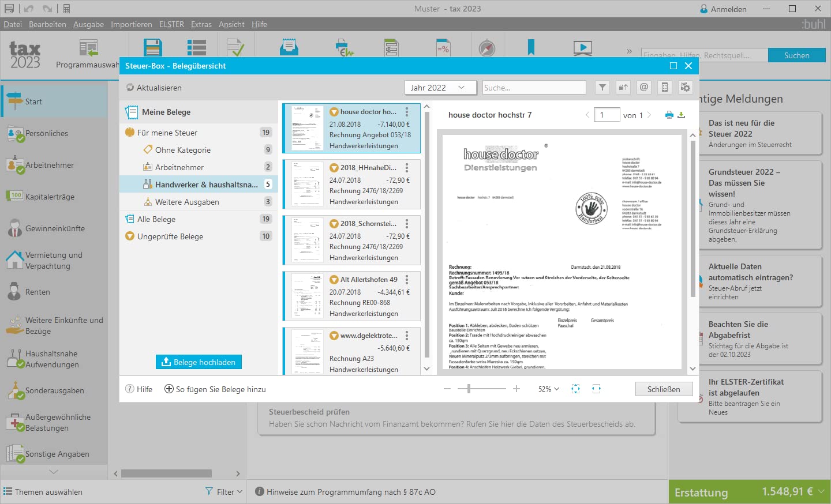Click the ELSTER printer icon in main toolbar

[x=345, y=48]
